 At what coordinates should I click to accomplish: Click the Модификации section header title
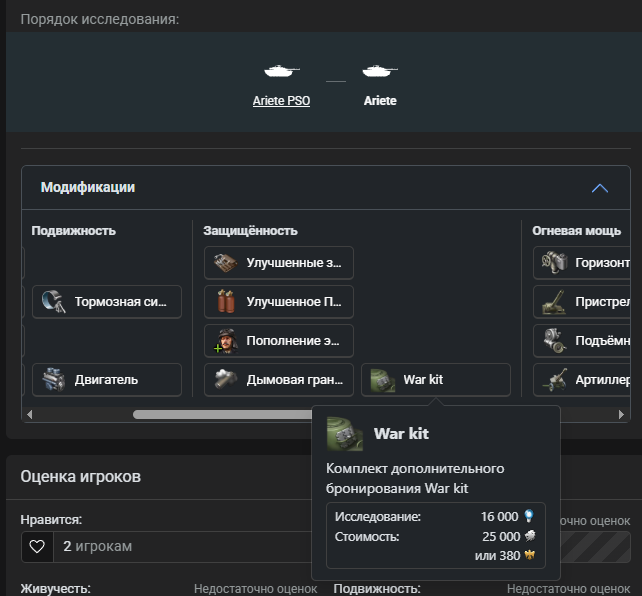coord(88,187)
